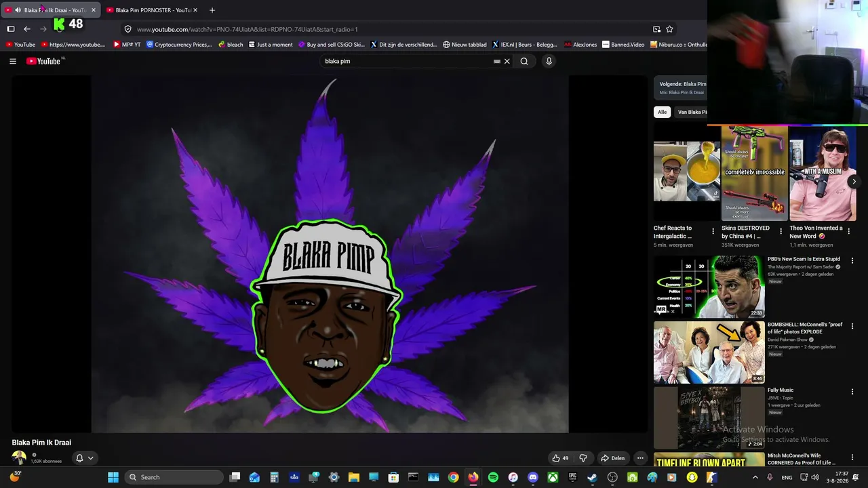Share the video with the Delen button
This screenshot has height=488, width=868.
612,458
